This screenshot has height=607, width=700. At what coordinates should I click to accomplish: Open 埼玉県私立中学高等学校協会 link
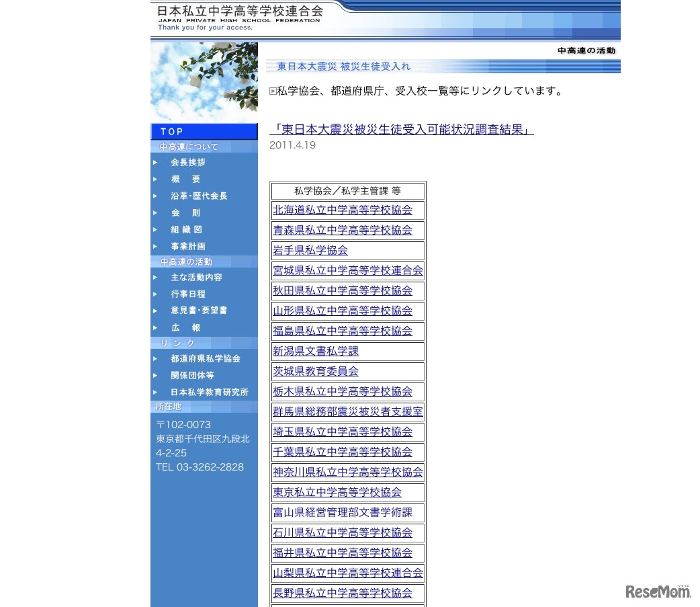pos(343,432)
